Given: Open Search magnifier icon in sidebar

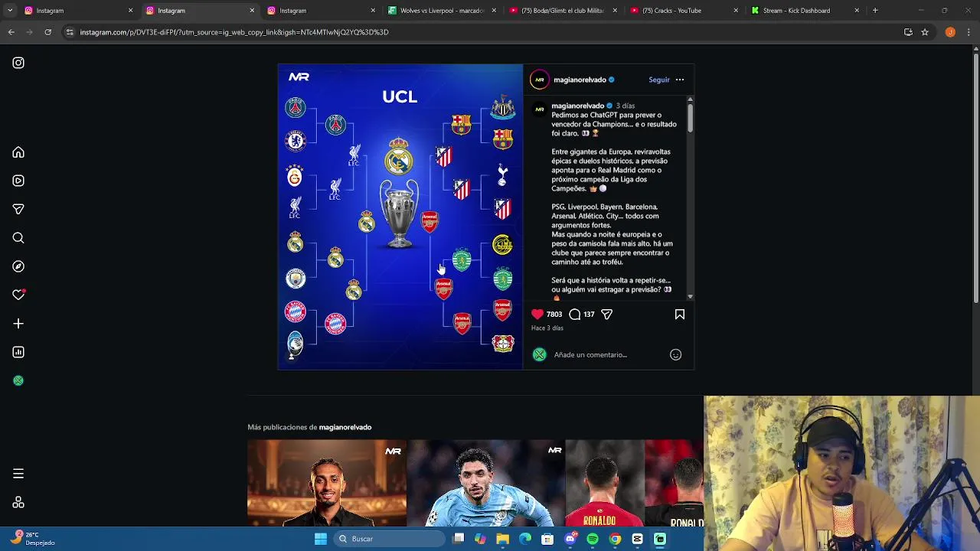Looking at the screenshot, I should tap(18, 238).
